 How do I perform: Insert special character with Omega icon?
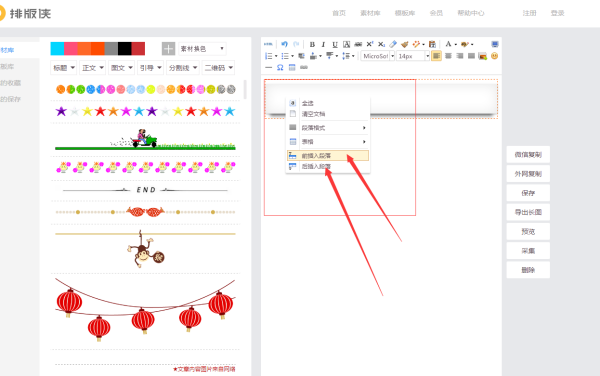(280, 67)
